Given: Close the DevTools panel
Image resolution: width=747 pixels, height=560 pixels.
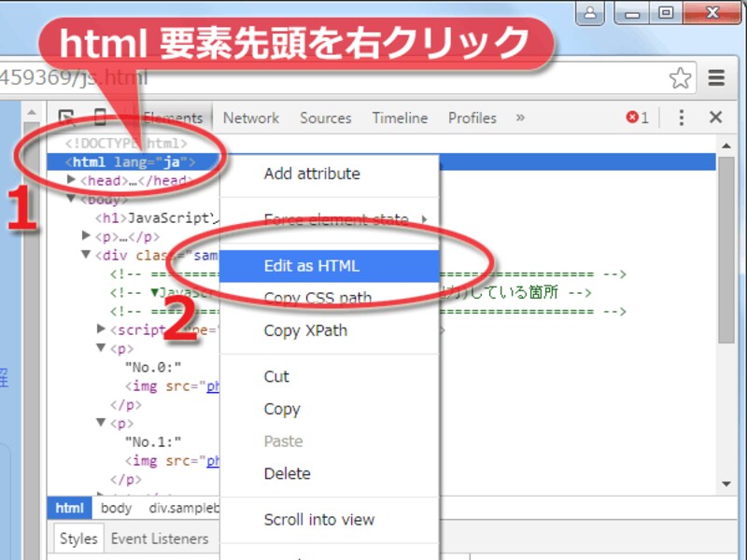Looking at the screenshot, I should click(715, 118).
